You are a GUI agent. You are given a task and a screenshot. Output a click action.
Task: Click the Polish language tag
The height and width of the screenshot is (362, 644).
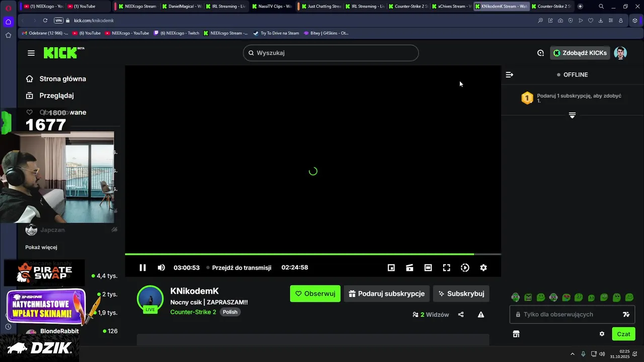[x=230, y=312]
